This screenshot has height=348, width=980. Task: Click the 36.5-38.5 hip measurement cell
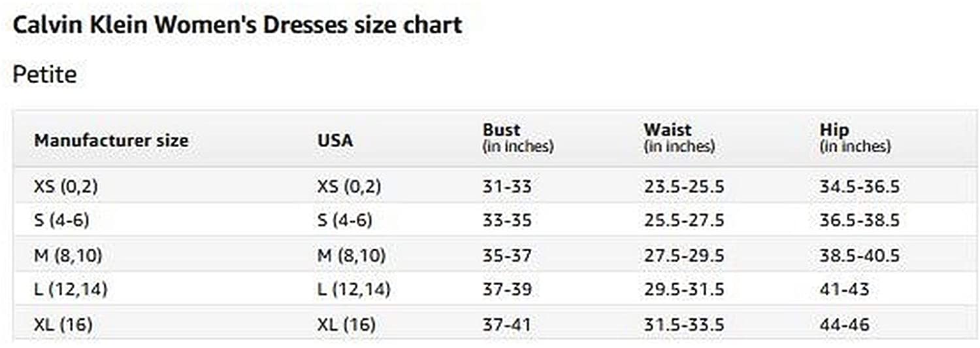click(859, 220)
